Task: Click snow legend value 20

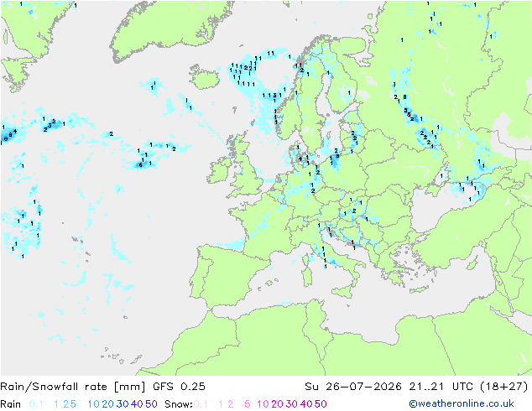Action: [277, 404]
